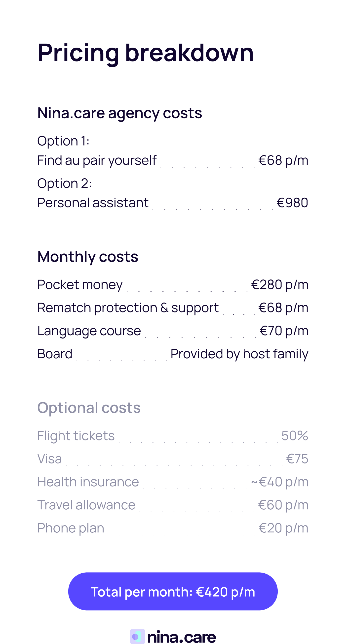Click the Nina.care agency costs heading

[119, 113]
